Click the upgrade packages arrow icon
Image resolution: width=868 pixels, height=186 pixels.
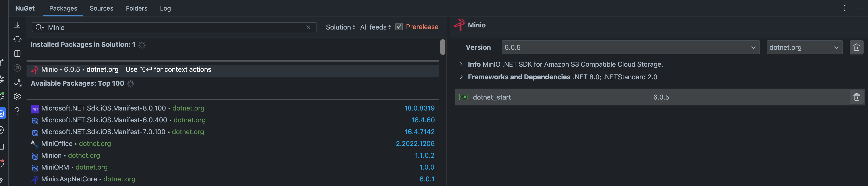(x=17, y=68)
